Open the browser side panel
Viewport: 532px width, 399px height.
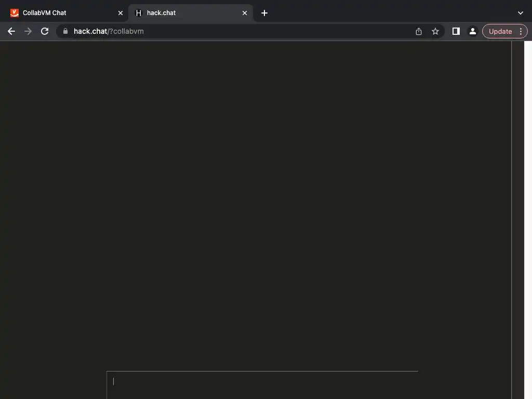click(456, 31)
